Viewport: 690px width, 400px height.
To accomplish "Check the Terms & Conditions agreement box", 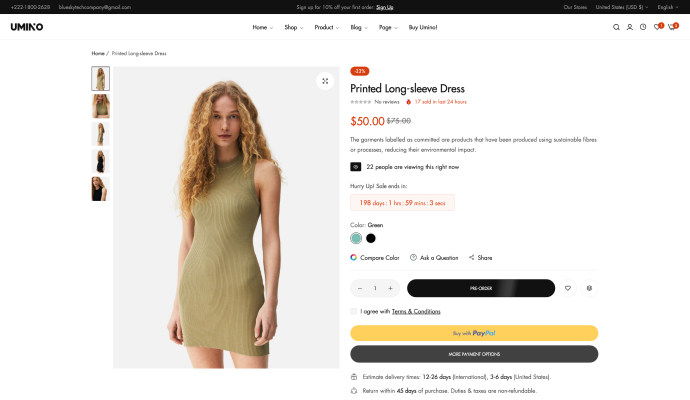I will [354, 311].
